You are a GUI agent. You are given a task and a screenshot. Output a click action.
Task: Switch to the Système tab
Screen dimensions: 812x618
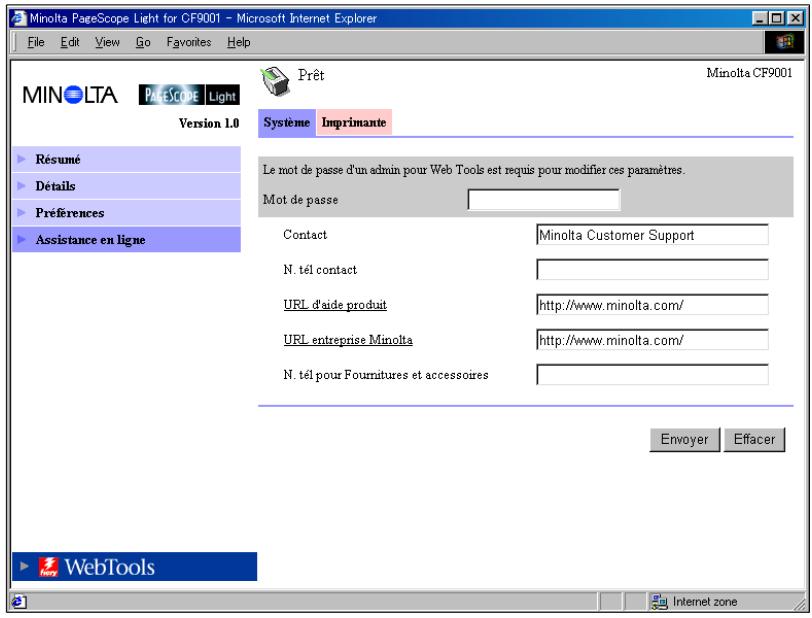pos(287,123)
